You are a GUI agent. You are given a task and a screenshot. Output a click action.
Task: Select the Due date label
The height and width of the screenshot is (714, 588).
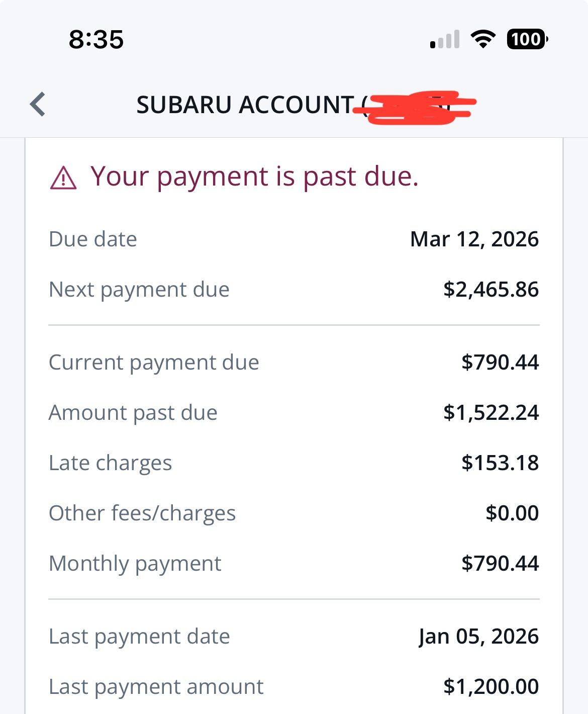coord(93,239)
